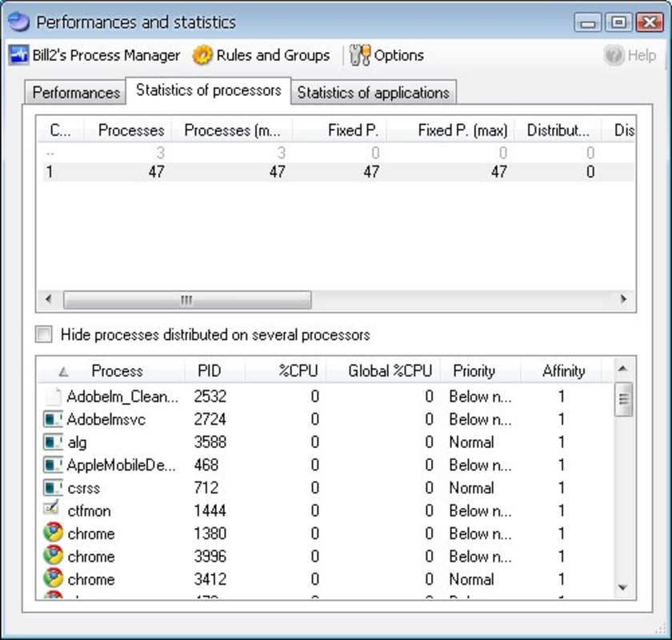Select the csrss process icon
The width and height of the screenshot is (672, 640).
click(53, 488)
